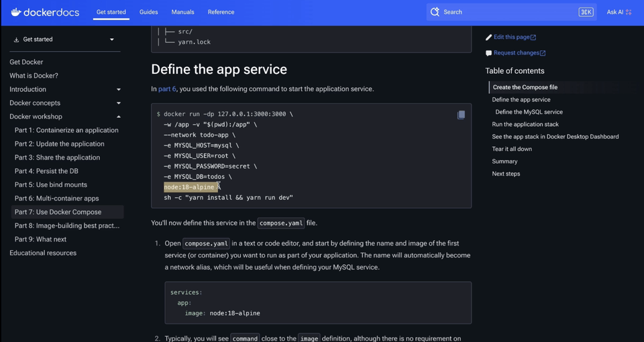644x342 pixels.
Task: Jump to Define the app service in contents
Action: tap(521, 99)
